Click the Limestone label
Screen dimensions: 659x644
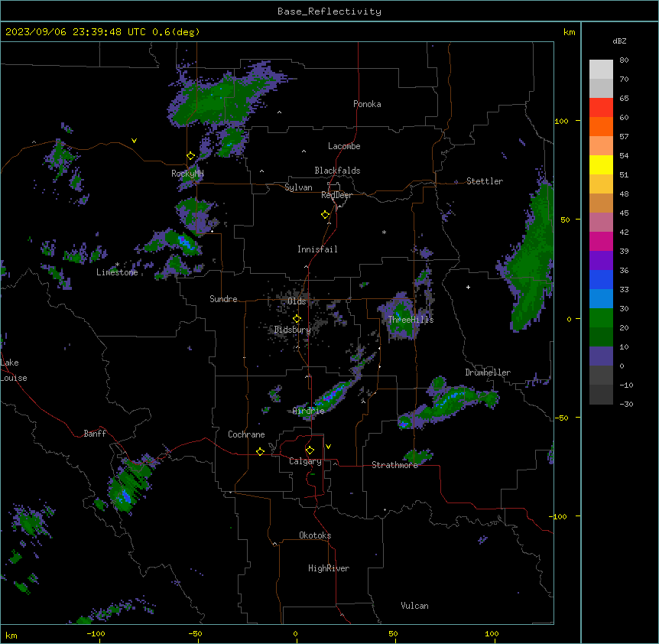coord(117,272)
